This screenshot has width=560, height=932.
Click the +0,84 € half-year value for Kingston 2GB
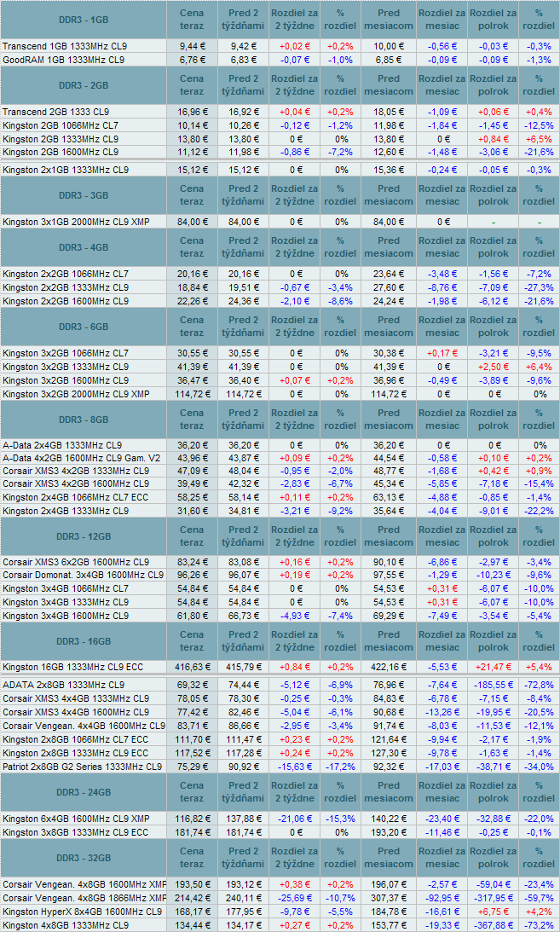[493, 138]
